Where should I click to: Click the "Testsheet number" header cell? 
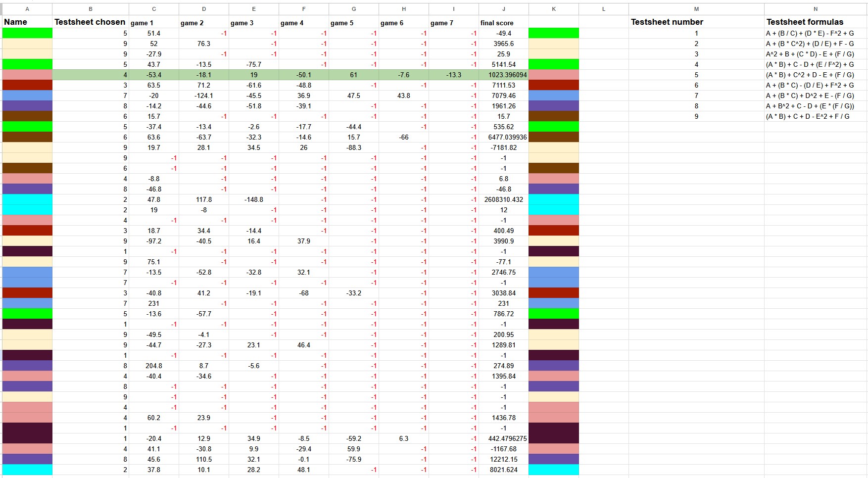(696, 22)
